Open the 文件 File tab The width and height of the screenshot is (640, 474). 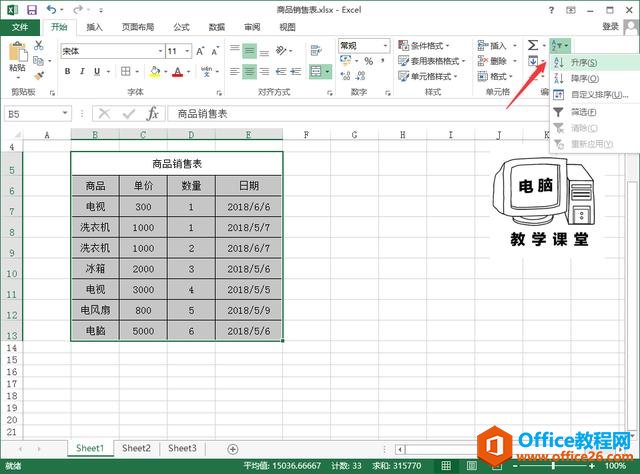click(x=20, y=27)
